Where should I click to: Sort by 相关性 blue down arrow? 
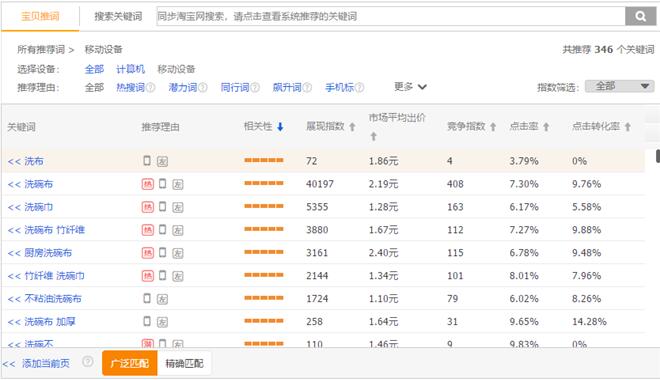click(x=280, y=126)
